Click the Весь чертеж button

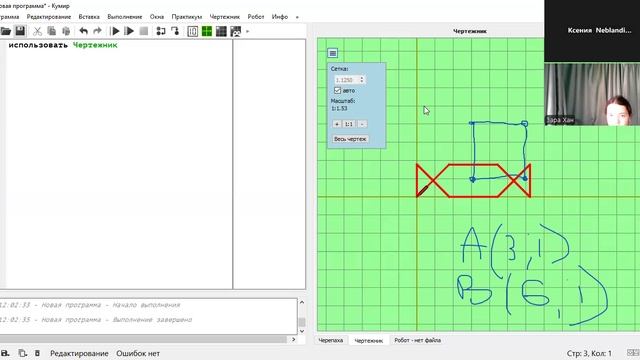click(350, 139)
